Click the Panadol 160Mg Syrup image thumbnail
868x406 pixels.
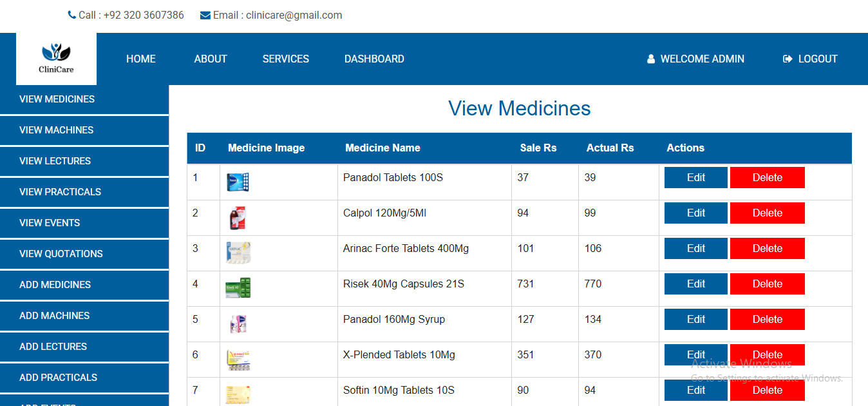[x=238, y=324]
